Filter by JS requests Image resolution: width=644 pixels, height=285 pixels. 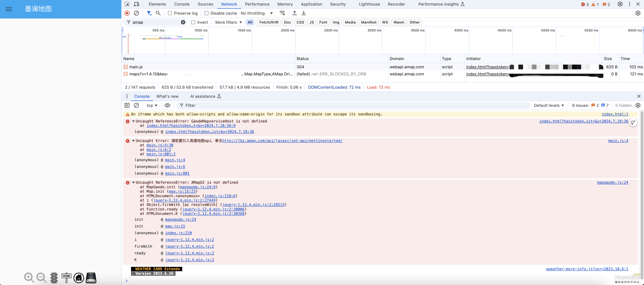point(311,22)
